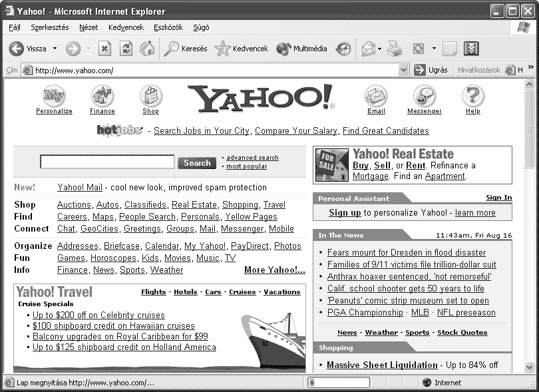Click the Messenger toolbar icon at far right
The height and width of the screenshot is (392, 539).
(471, 49)
